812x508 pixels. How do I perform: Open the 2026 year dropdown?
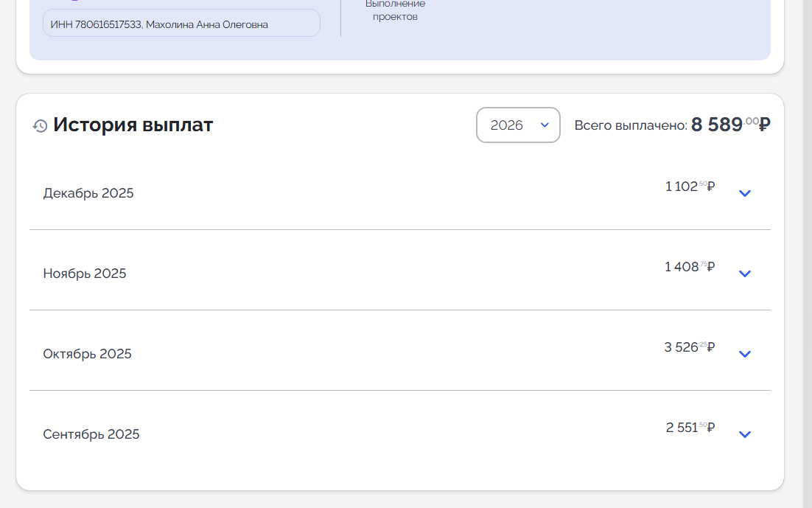[518, 125]
